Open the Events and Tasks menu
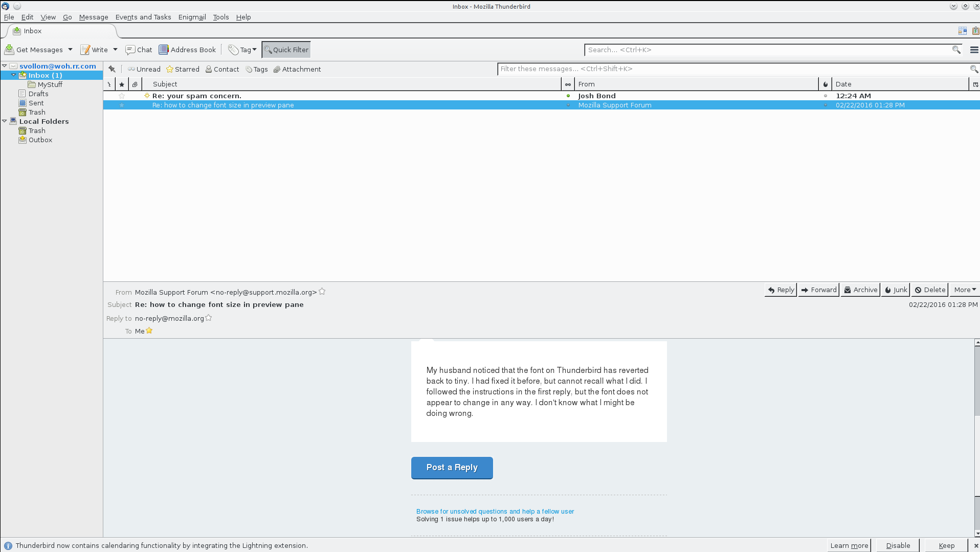 tap(143, 17)
